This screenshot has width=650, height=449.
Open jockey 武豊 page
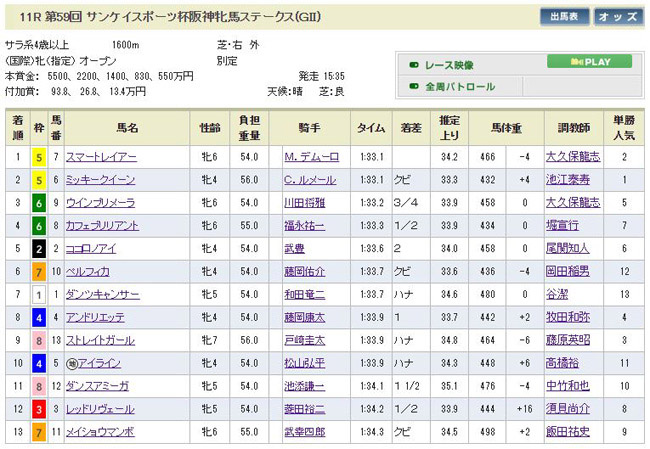(291, 249)
